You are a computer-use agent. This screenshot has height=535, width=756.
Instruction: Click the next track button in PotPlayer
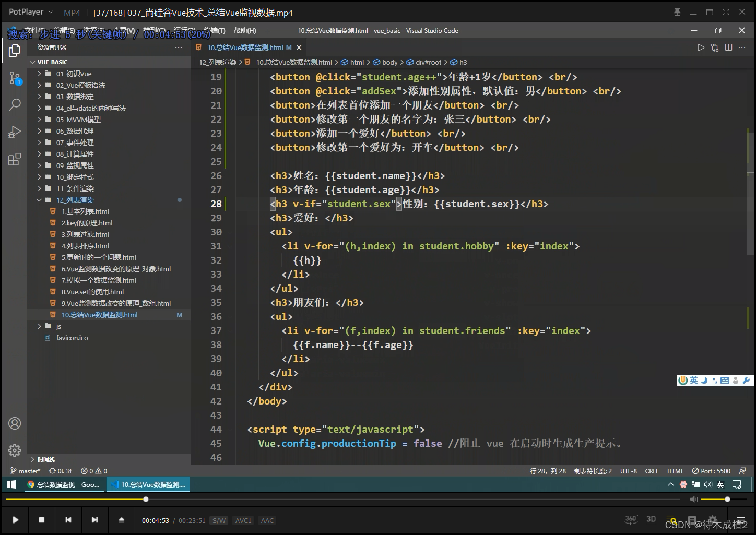[x=95, y=520]
